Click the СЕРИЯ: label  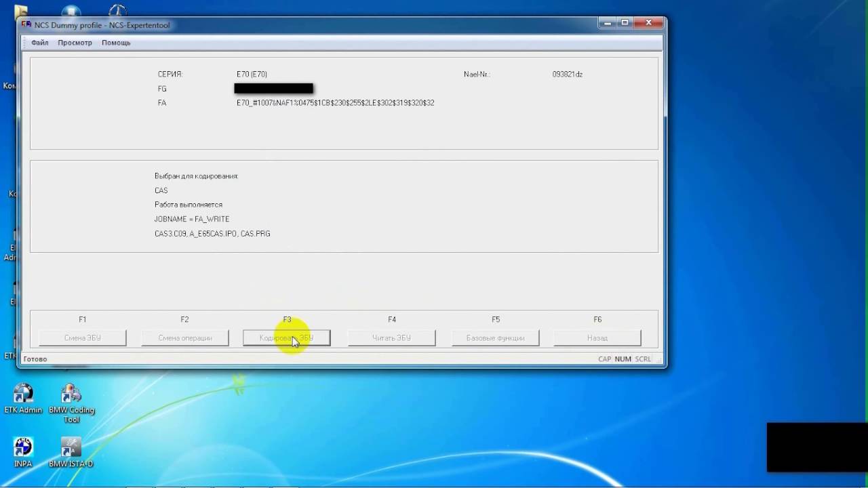170,74
